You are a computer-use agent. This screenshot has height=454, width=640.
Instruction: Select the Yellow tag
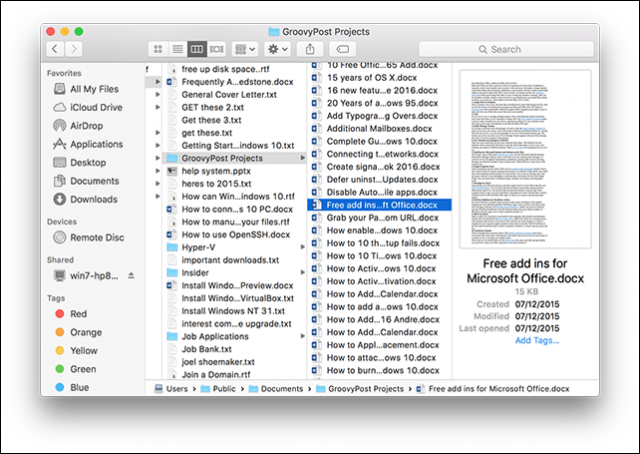click(x=76, y=350)
